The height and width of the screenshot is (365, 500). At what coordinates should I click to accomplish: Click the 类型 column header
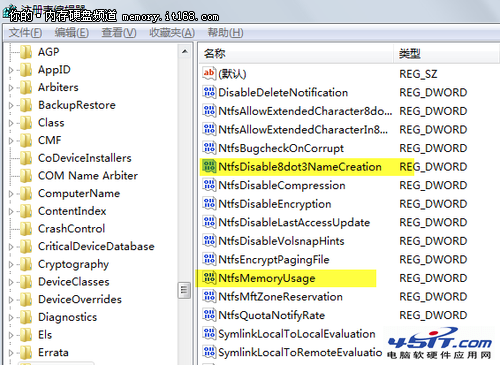[x=447, y=53]
